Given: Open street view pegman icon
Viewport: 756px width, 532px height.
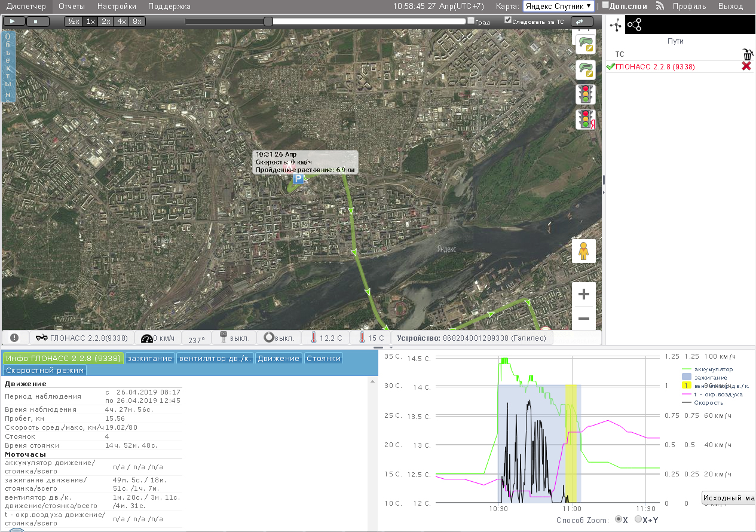Looking at the screenshot, I should click(x=584, y=251).
